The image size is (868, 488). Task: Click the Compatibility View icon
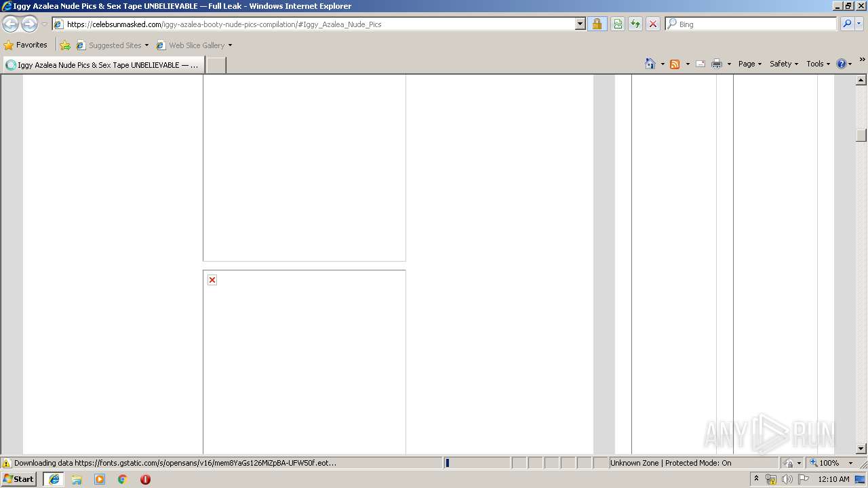618,24
